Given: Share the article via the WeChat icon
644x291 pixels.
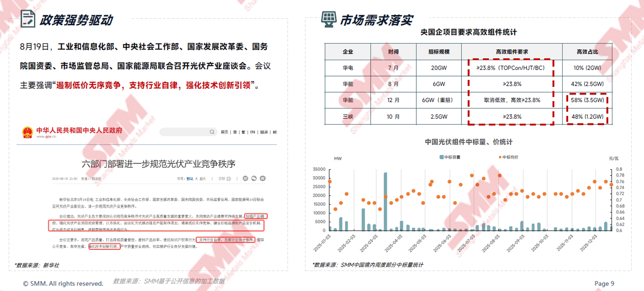Looking at the screenshot, I should click(254, 178).
